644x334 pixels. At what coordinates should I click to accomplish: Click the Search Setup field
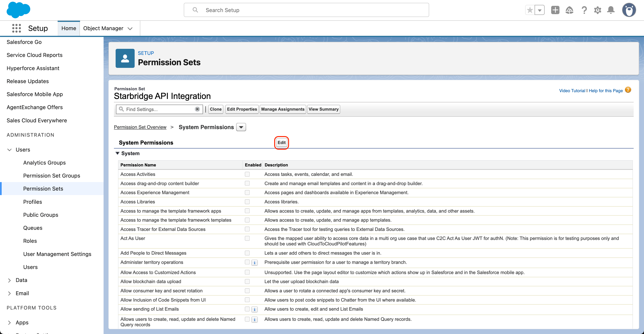pyautogui.click(x=306, y=10)
